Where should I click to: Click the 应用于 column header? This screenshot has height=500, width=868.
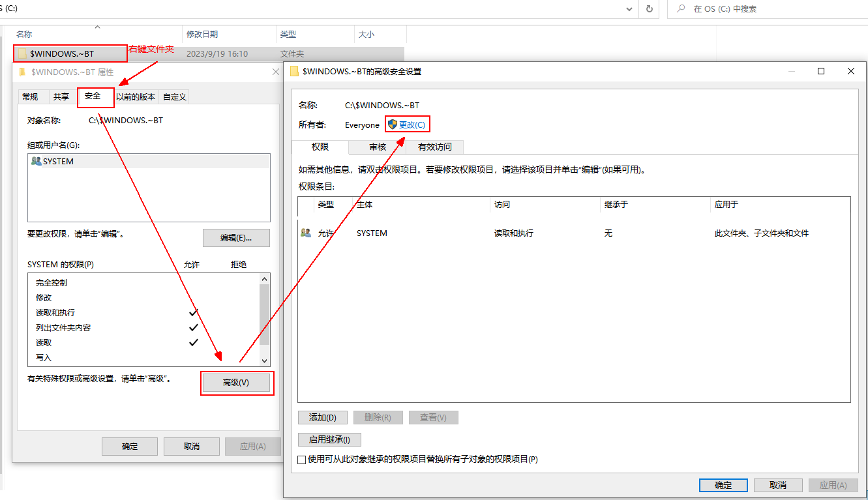click(726, 205)
